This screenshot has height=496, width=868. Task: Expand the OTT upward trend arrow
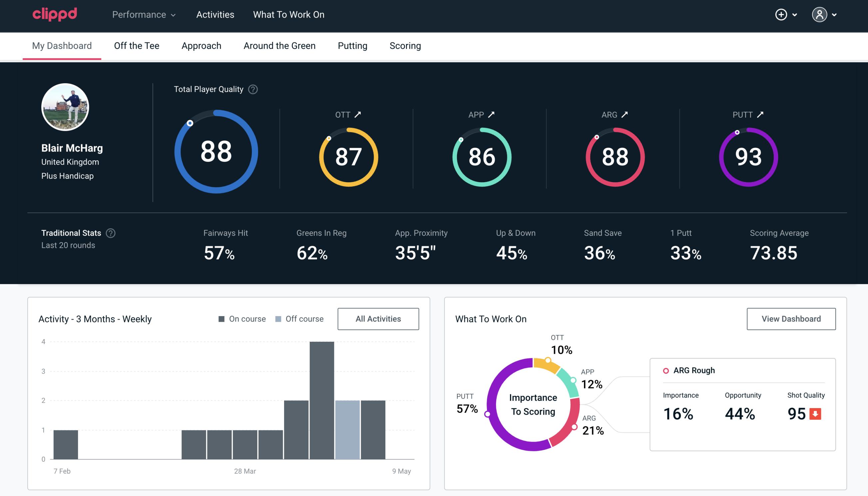(x=358, y=115)
